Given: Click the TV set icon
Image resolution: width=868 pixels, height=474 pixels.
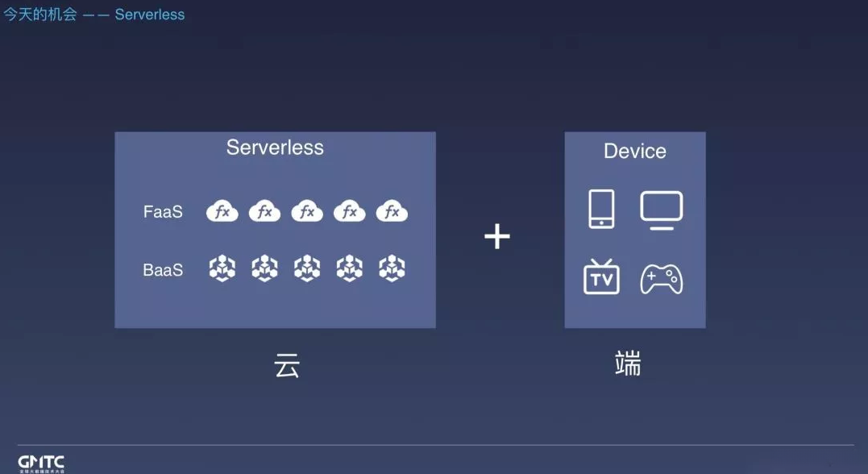Looking at the screenshot, I should coord(601,276).
